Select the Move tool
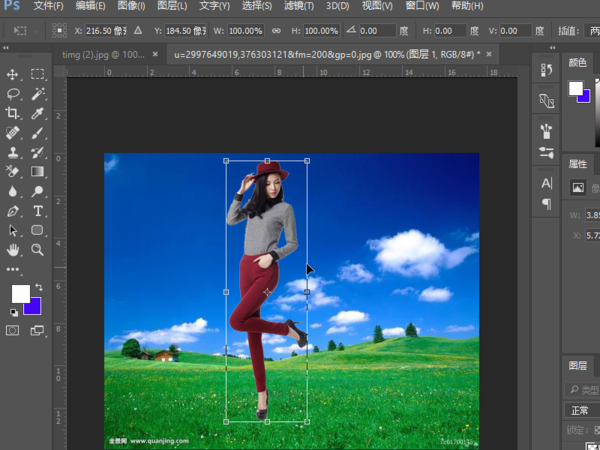Viewport: 600px width, 450px height. [x=13, y=75]
